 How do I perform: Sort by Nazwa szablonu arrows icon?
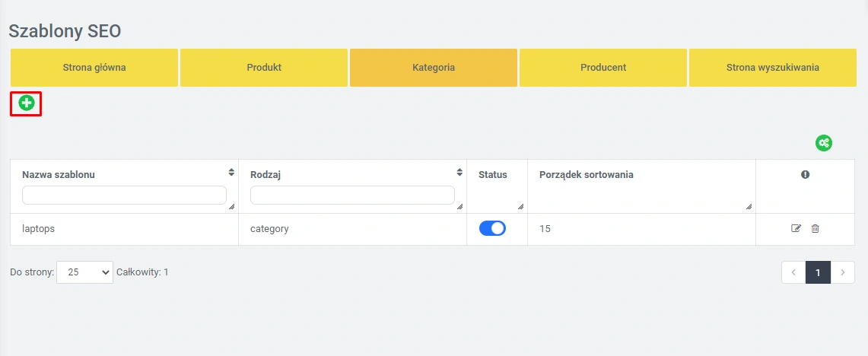231,173
